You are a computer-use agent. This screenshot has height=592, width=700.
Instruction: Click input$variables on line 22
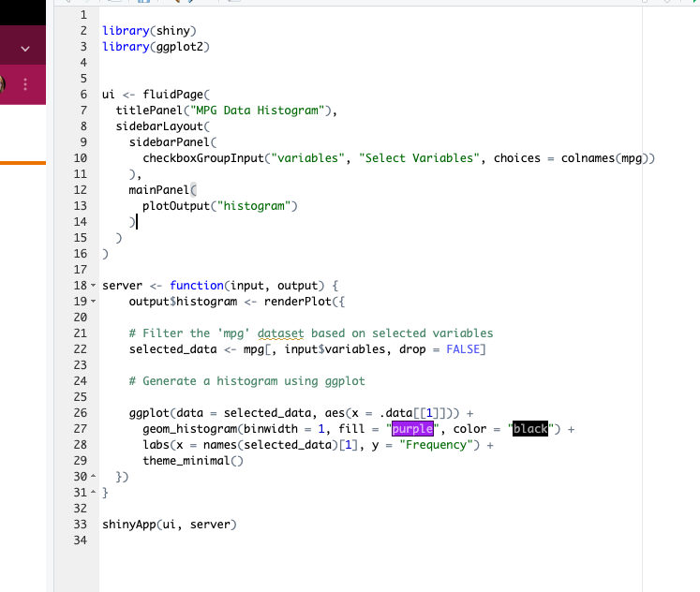click(335, 349)
